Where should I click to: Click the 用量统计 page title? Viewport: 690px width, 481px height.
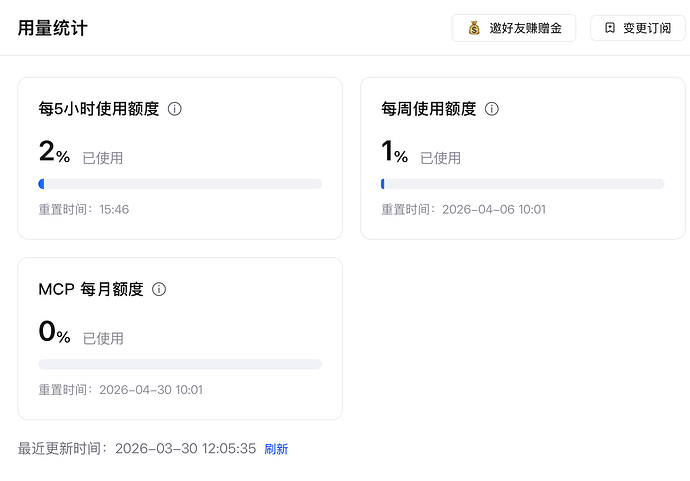click(x=52, y=28)
